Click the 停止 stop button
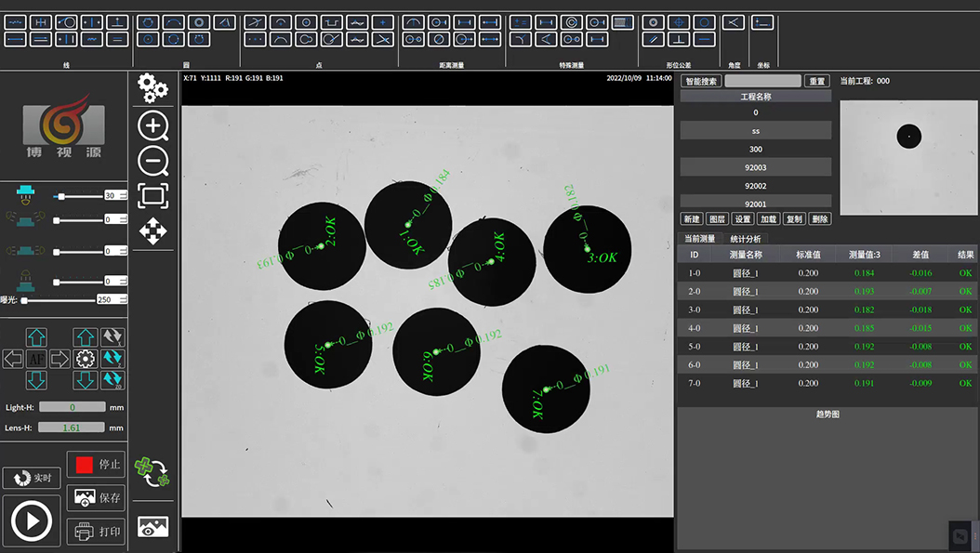 pos(97,465)
